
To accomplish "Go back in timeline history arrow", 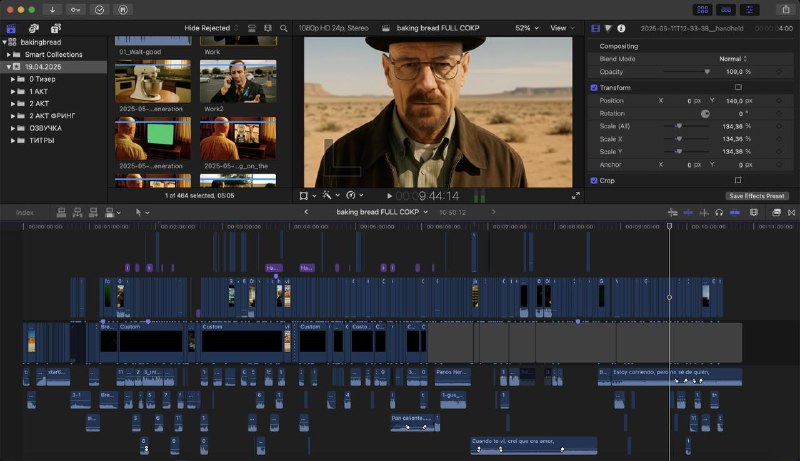I will 306,212.
